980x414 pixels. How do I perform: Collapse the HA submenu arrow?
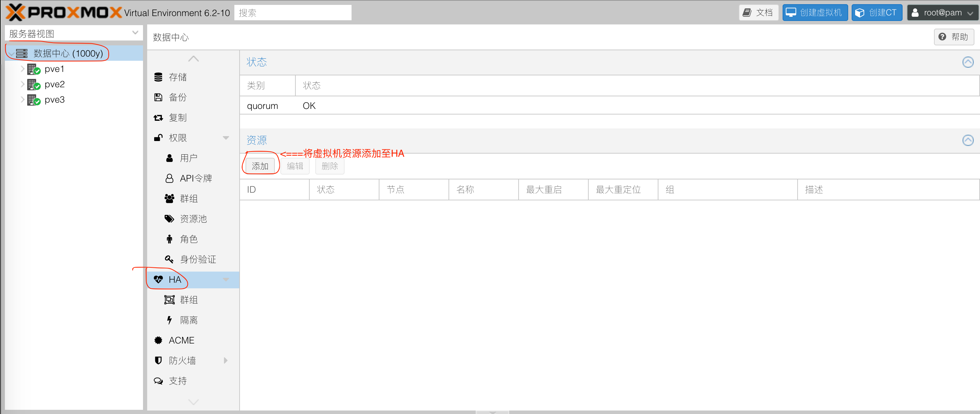pyautogui.click(x=226, y=280)
